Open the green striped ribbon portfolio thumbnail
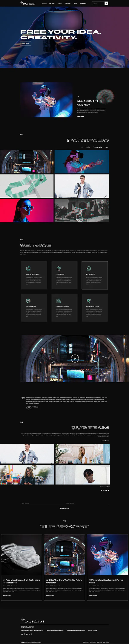 point(27,186)
